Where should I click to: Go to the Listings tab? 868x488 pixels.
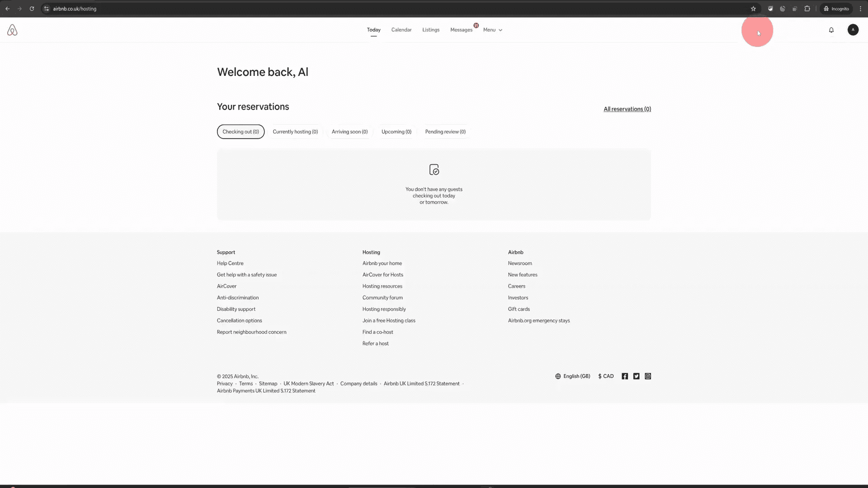coord(430,30)
